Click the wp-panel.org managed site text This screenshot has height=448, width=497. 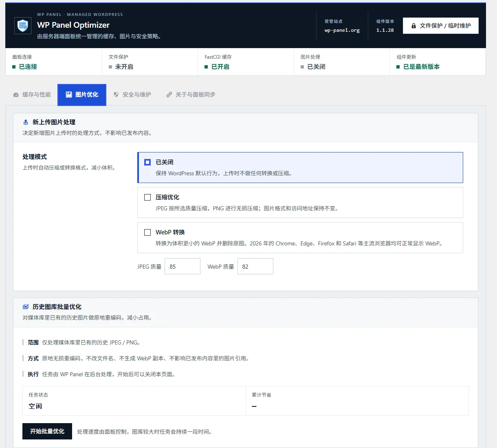coord(342,30)
